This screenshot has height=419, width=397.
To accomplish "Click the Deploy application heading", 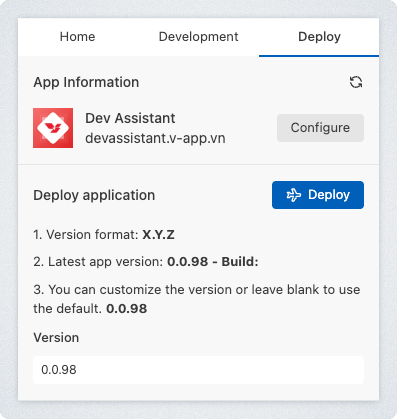I will [x=94, y=195].
